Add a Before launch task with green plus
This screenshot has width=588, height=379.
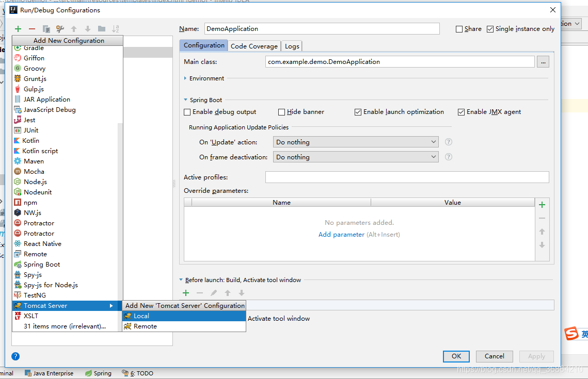(x=186, y=293)
